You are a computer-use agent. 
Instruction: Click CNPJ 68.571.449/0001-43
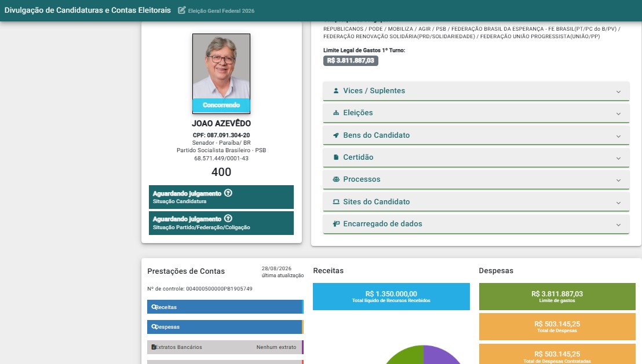tap(221, 159)
